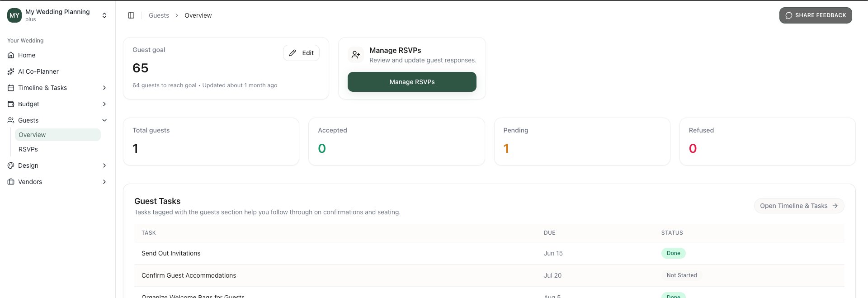Expand the Budget section chevron
Image resolution: width=868 pixels, height=298 pixels.
(x=104, y=104)
